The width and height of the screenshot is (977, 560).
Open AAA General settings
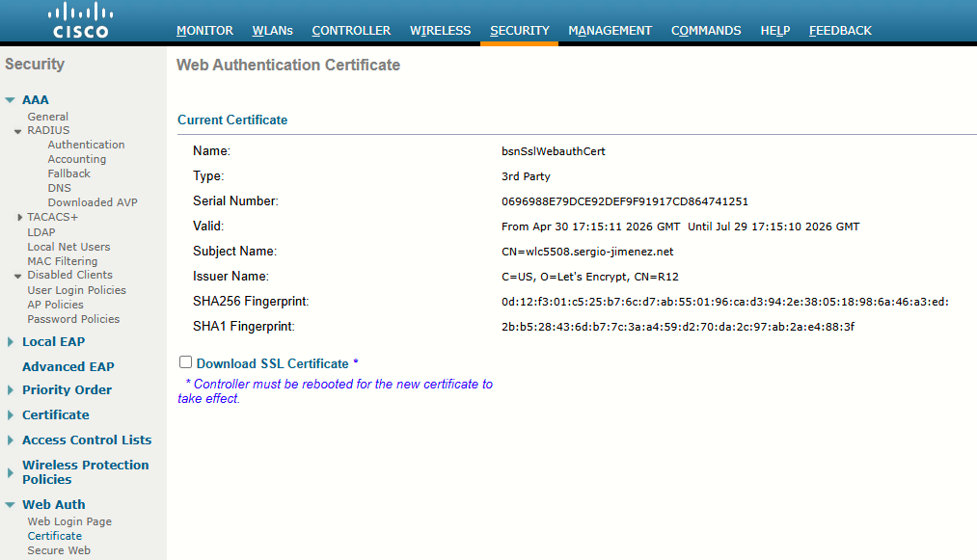(x=48, y=117)
